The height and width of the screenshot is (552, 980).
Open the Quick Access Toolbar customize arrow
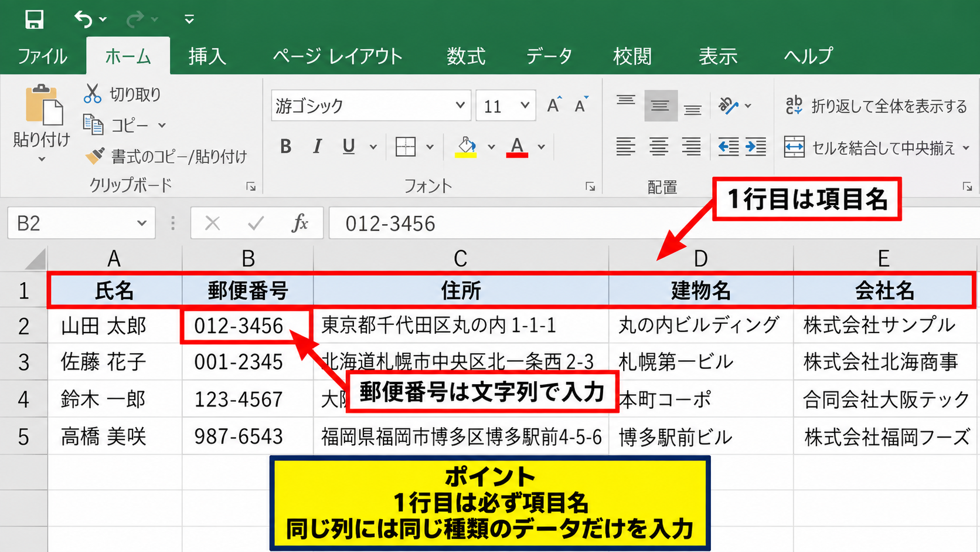click(x=189, y=19)
